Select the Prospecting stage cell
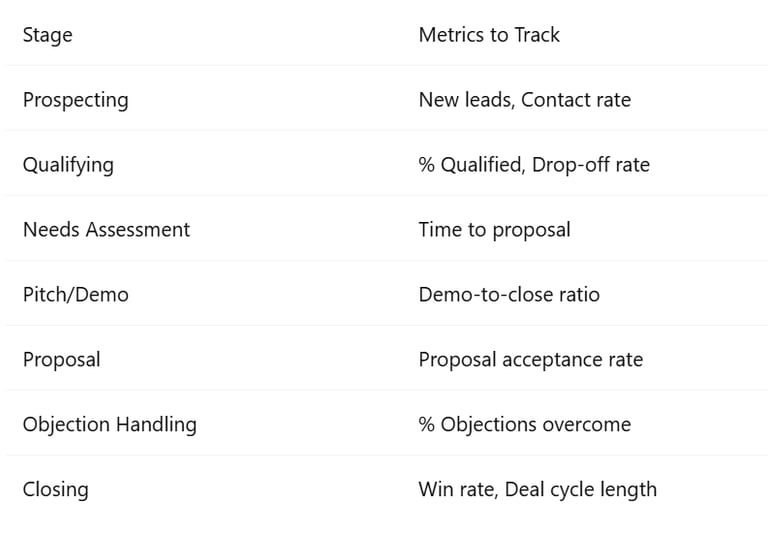 click(75, 100)
